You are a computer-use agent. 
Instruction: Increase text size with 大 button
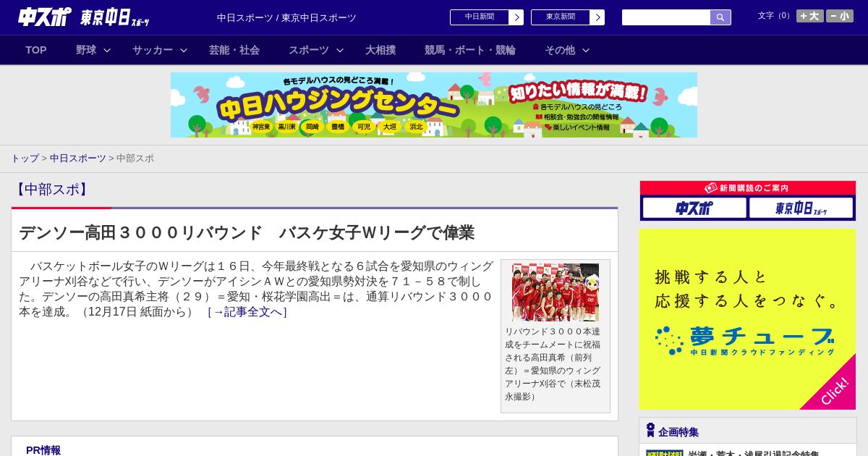[810, 16]
